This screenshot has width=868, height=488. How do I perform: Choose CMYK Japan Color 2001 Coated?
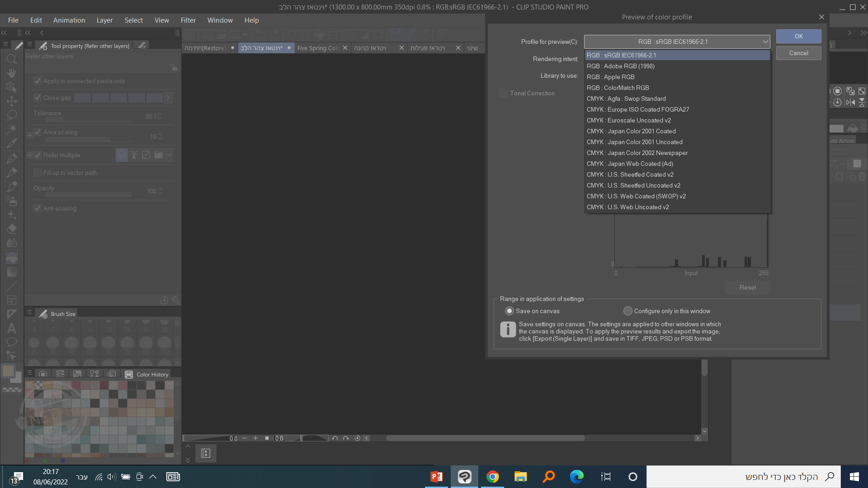pyautogui.click(x=631, y=131)
